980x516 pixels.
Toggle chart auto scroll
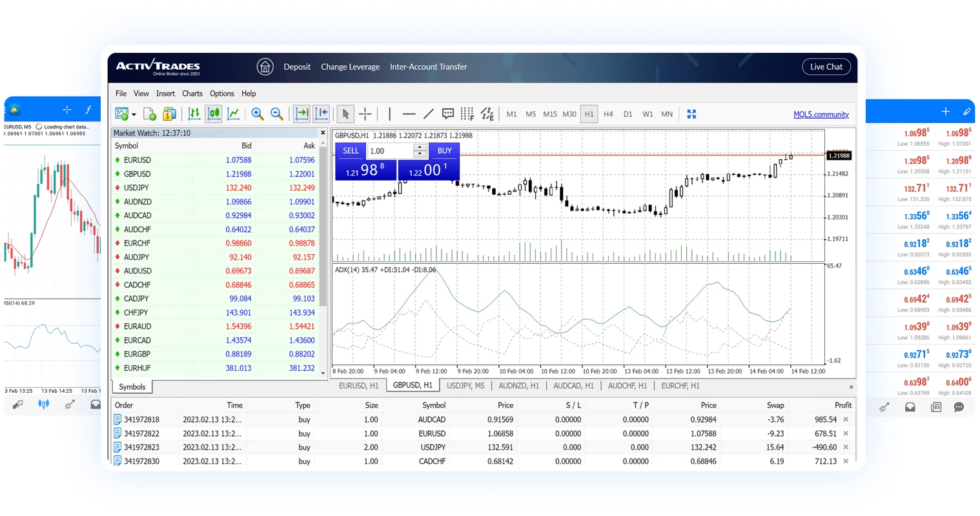pyautogui.click(x=301, y=114)
